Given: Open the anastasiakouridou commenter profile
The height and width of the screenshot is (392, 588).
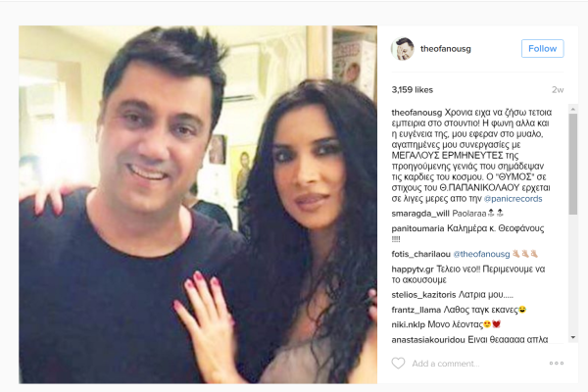Looking at the screenshot, I should point(428,339).
